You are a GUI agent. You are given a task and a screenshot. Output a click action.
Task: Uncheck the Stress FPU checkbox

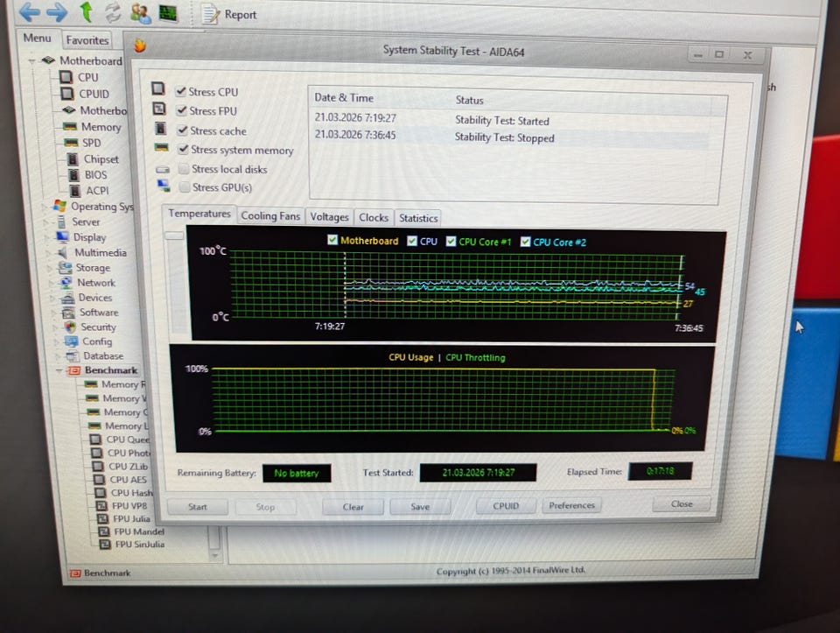[x=182, y=110]
